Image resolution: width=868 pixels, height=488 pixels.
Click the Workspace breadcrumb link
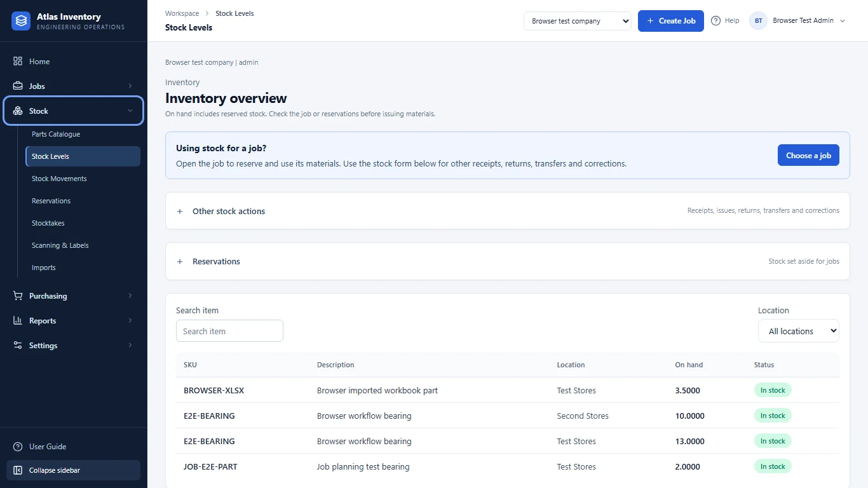[x=182, y=13]
